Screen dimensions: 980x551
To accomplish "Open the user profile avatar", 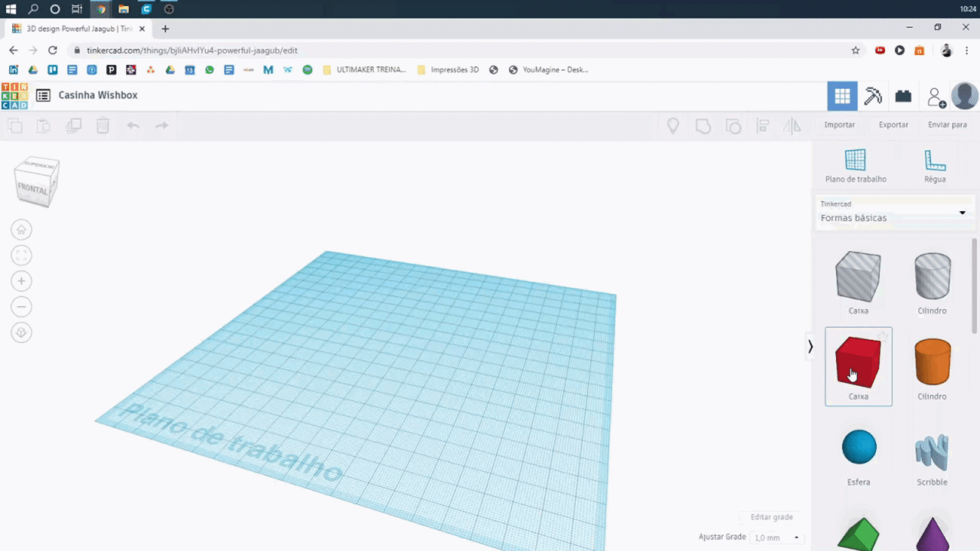I will point(965,96).
